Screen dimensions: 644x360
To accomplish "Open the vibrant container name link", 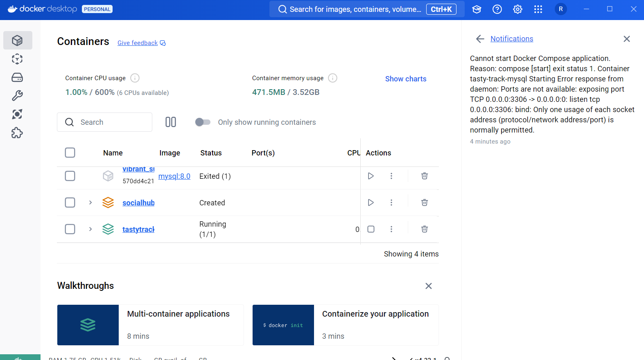I will click(x=138, y=169).
